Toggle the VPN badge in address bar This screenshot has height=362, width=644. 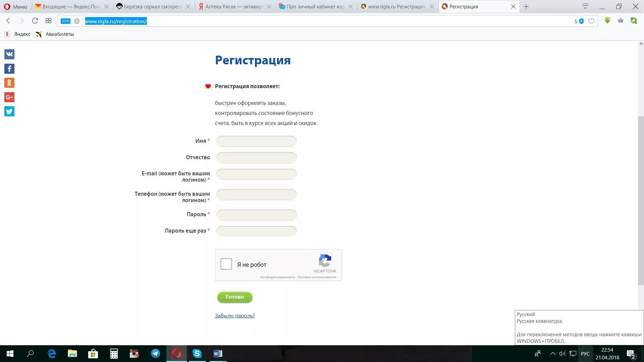tap(65, 21)
